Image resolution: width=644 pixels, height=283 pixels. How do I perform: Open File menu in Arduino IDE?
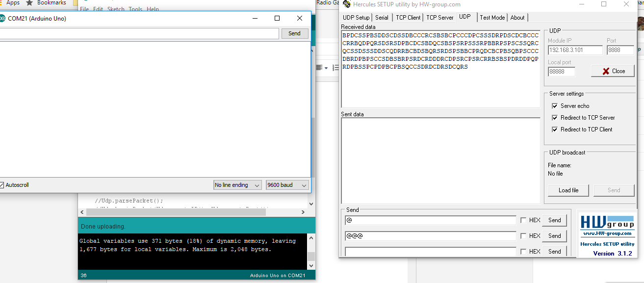(84, 9)
